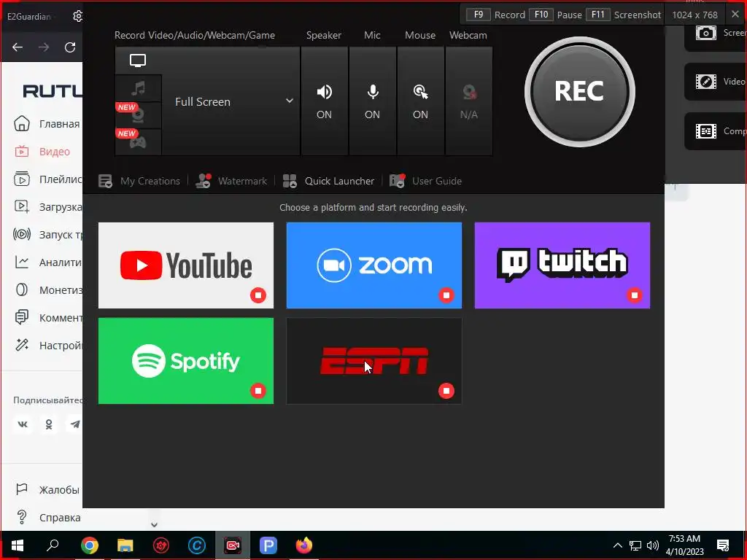747x560 pixels.
Task: Click the F9 Record hotkey label
Action: tap(495, 15)
